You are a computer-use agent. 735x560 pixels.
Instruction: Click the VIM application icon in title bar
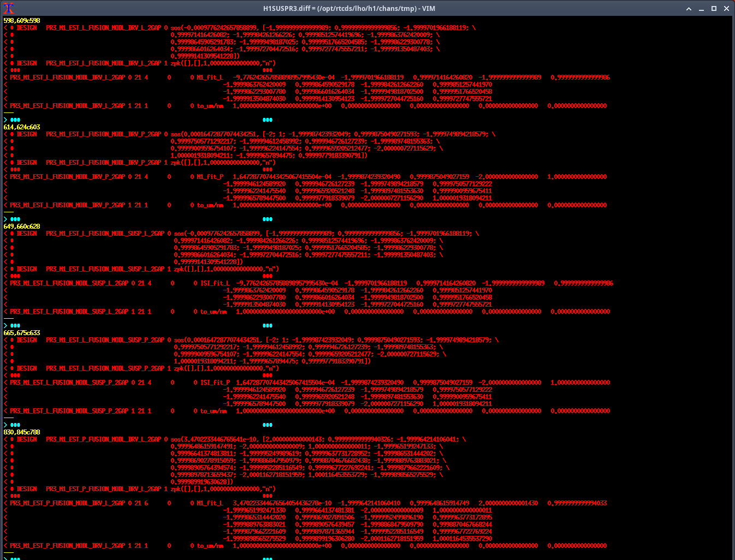tap(9, 8)
